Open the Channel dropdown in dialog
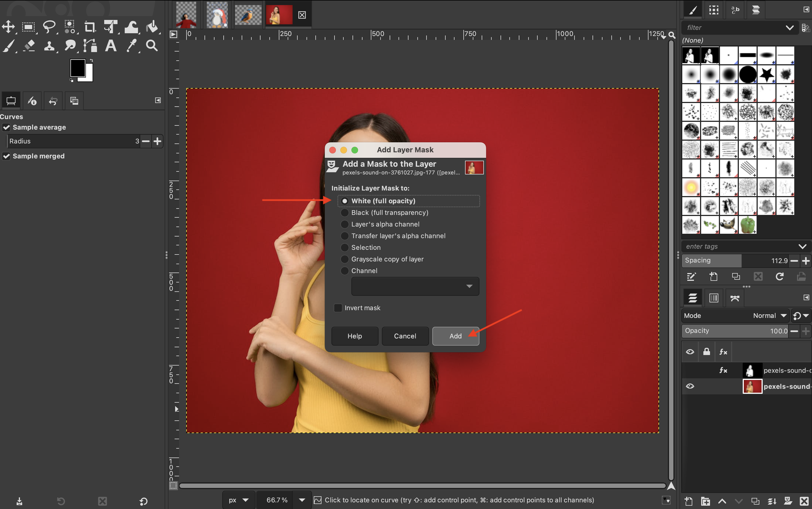The image size is (812, 509). (x=415, y=286)
